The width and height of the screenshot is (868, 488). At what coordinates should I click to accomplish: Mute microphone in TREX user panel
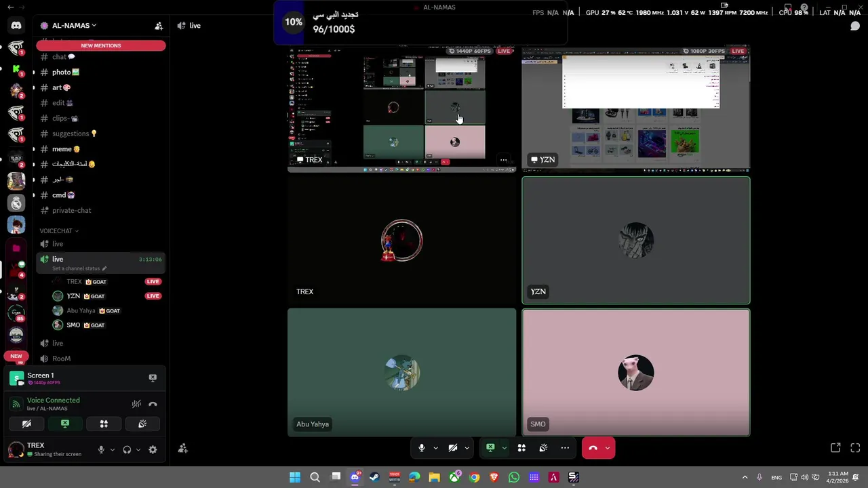[x=101, y=449]
